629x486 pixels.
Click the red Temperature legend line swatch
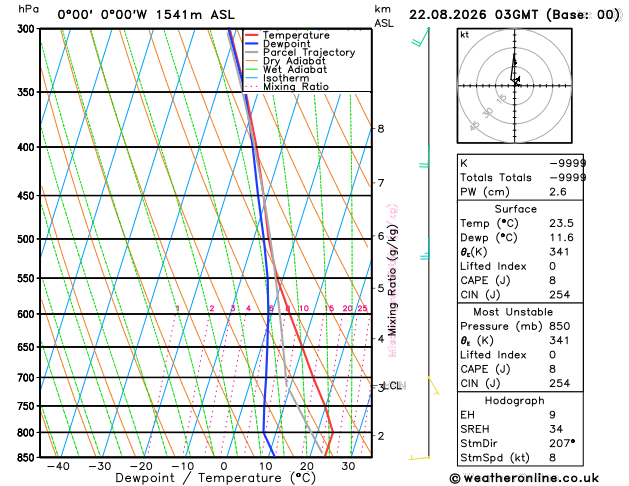252,35
